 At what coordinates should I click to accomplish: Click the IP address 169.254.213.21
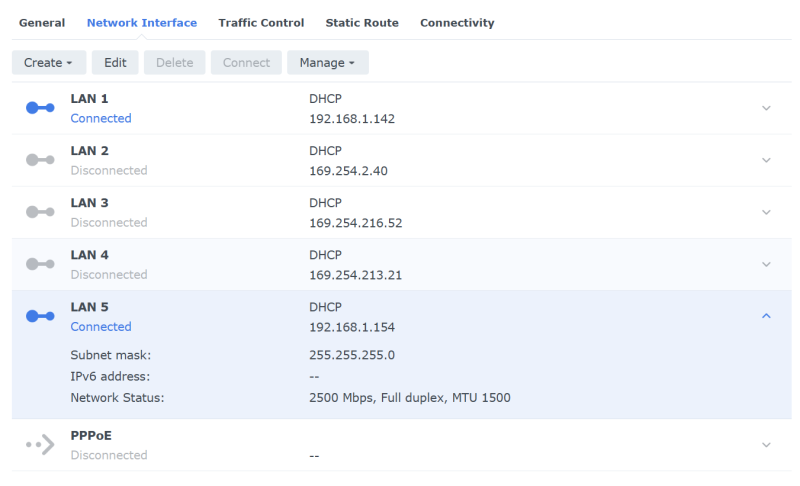(x=356, y=275)
